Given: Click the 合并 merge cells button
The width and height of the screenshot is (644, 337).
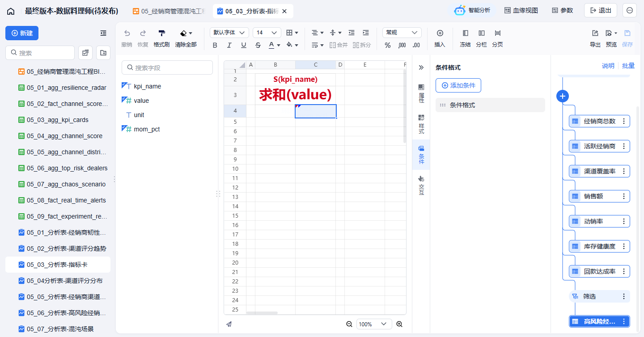Looking at the screenshot, I should [339, 45].
